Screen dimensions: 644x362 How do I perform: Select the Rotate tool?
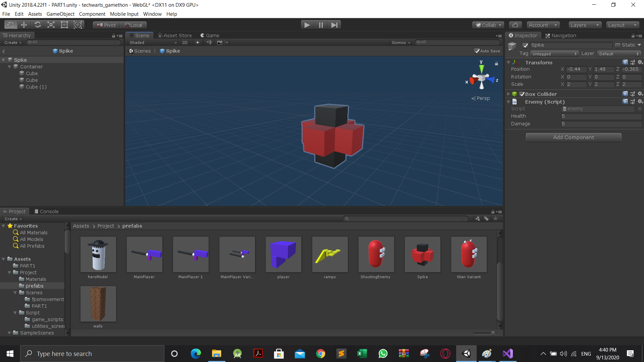coord(38,25)
